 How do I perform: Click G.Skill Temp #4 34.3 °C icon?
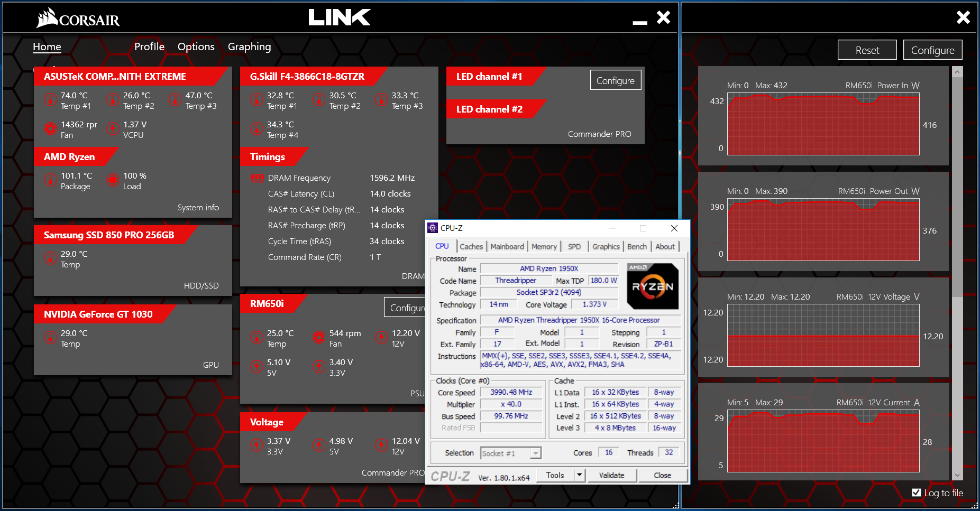(257, 128)
